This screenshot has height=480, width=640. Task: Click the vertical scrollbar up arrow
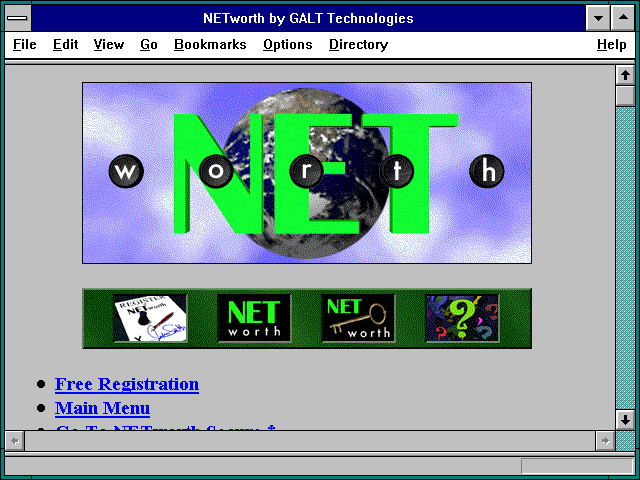pyautogui.click(x=625, y=75)
